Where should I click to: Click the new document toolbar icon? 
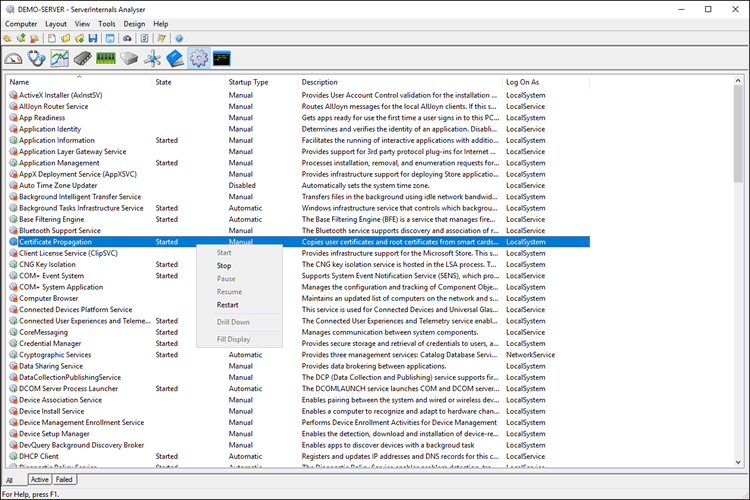point(51,38)
